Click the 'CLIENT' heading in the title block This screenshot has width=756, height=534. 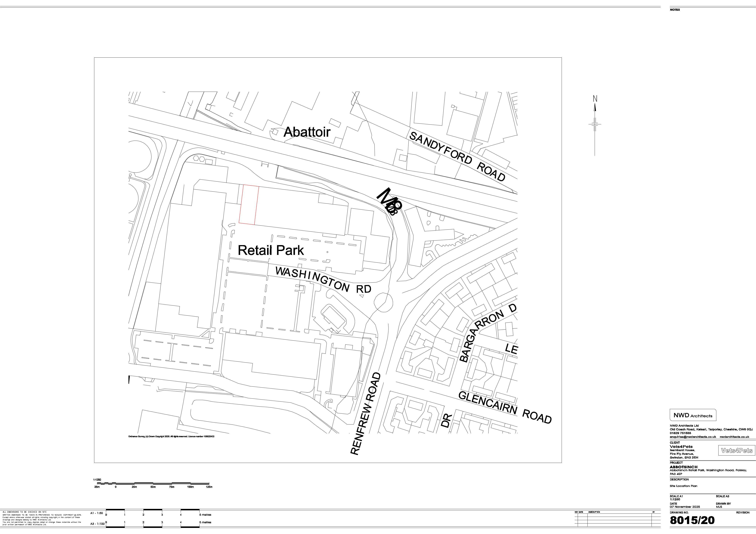click(x=675, y=443)
